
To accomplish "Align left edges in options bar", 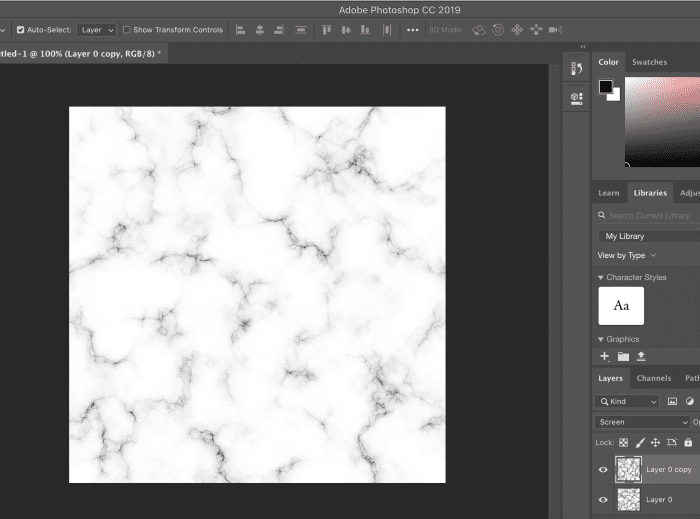I will [x=241, y=30].
